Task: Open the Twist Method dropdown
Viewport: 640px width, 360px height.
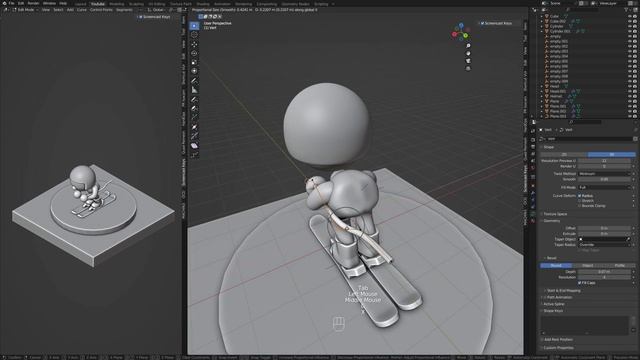Action: [604, 173]
